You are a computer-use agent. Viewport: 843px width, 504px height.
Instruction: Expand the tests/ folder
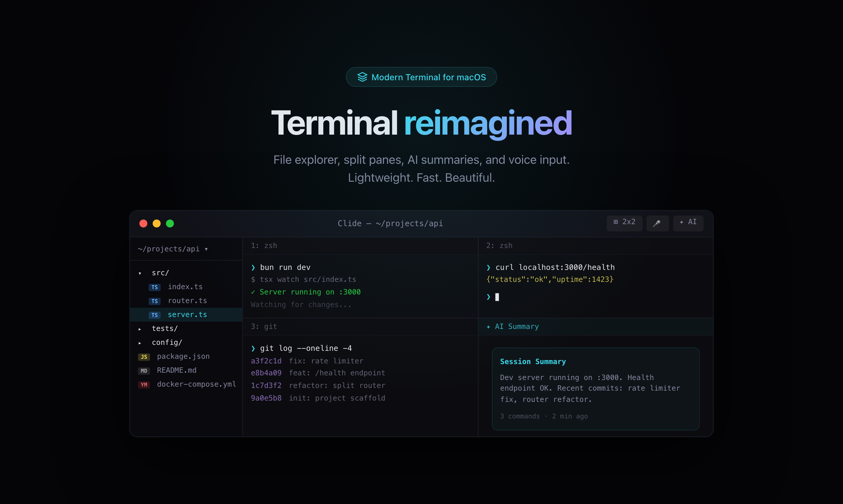pos(140,329)
